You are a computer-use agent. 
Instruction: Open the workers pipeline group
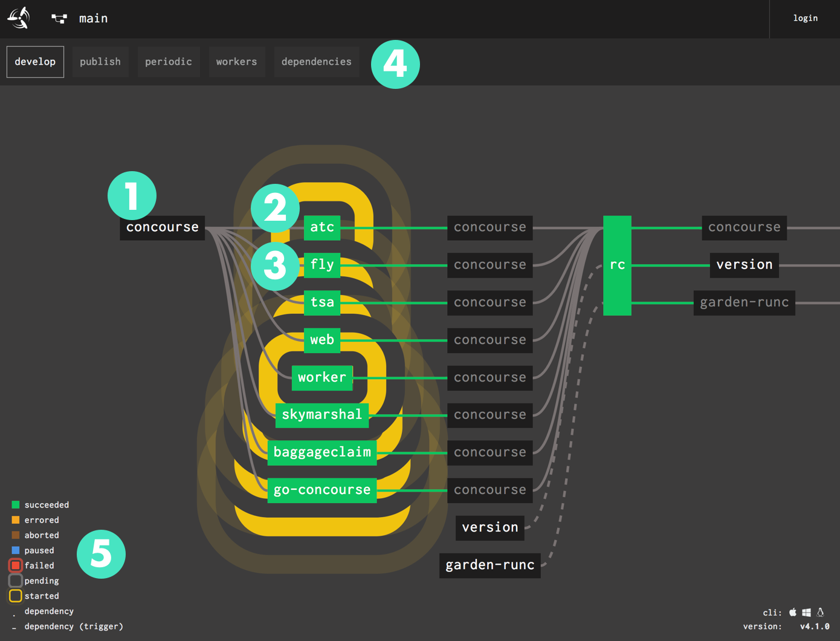[236, 61]
